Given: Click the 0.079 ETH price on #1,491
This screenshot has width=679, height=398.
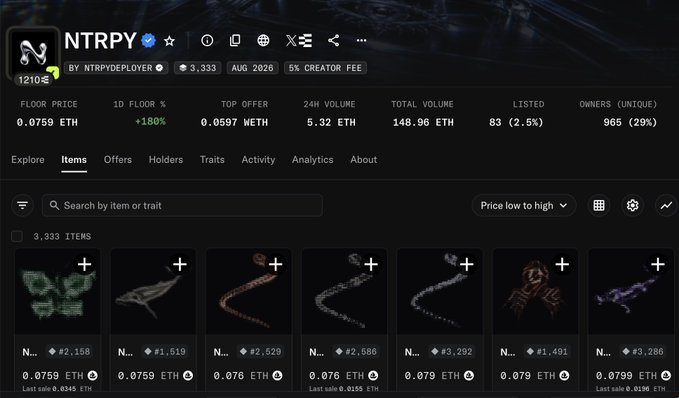Looking at the screenshot, I should [527, 375].
